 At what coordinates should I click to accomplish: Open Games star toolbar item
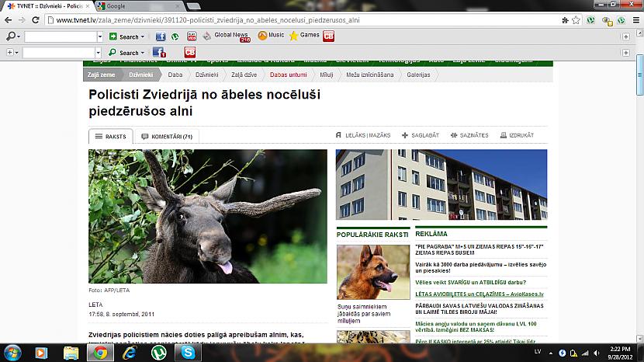pyautogui.click(x=304, y=36)
